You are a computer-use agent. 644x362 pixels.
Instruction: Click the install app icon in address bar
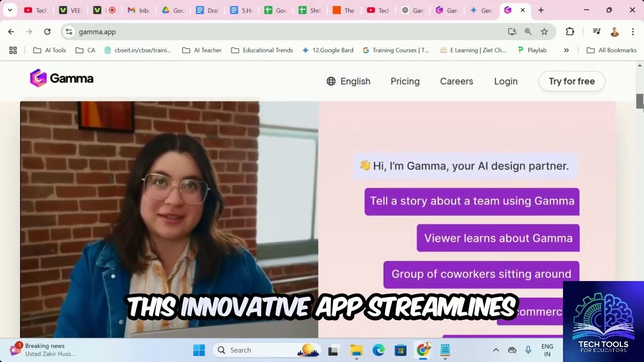point(512,32)
